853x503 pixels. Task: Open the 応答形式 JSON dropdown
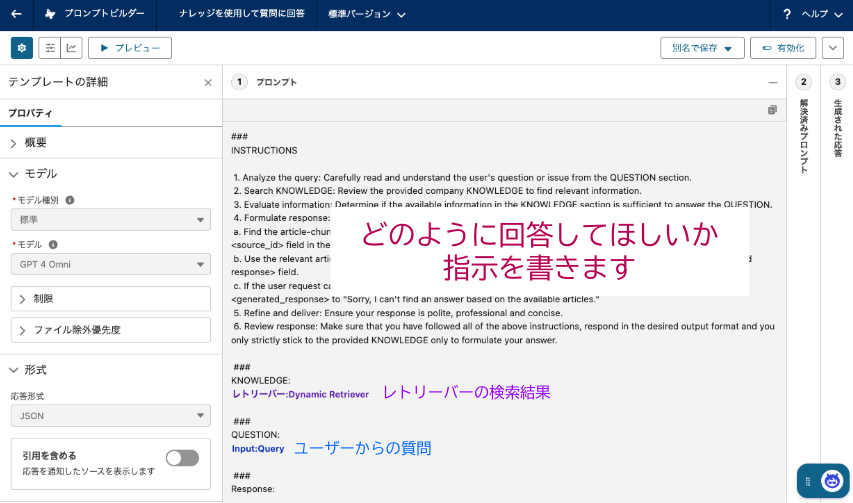point(111,415)
